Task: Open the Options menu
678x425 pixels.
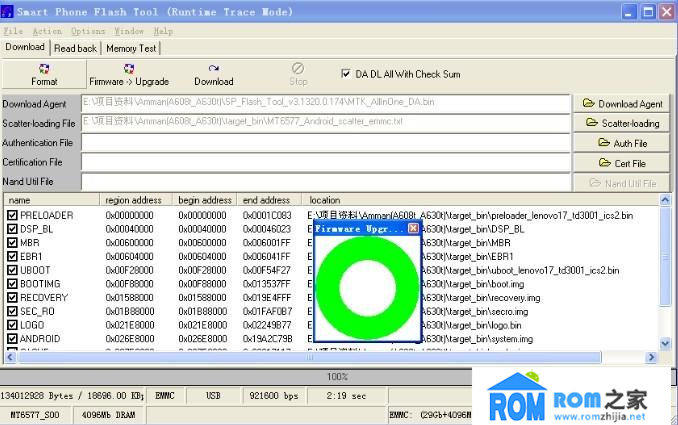Action: click(88, 31)
